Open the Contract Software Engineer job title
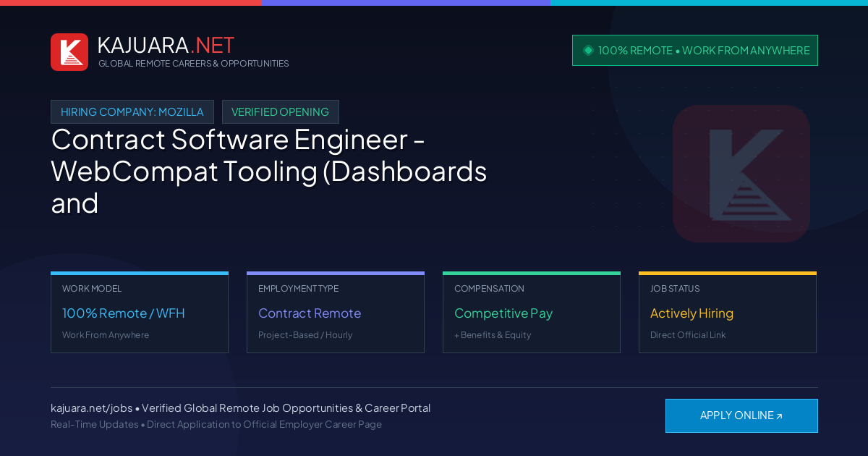868x456 pixels. click(269, 172)
